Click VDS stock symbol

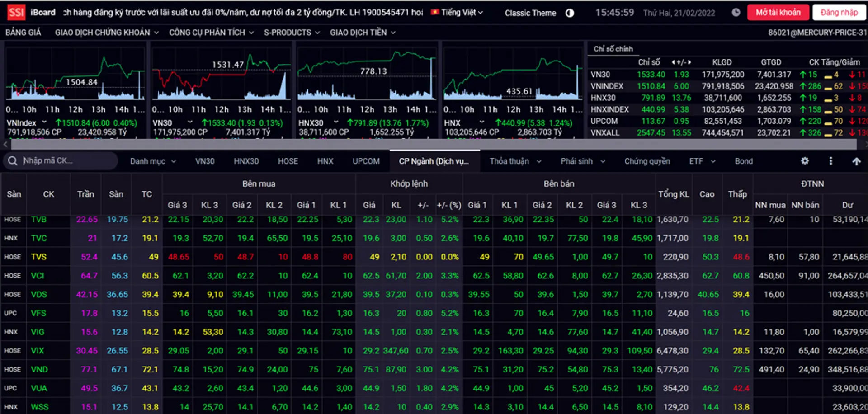(39, 294)
